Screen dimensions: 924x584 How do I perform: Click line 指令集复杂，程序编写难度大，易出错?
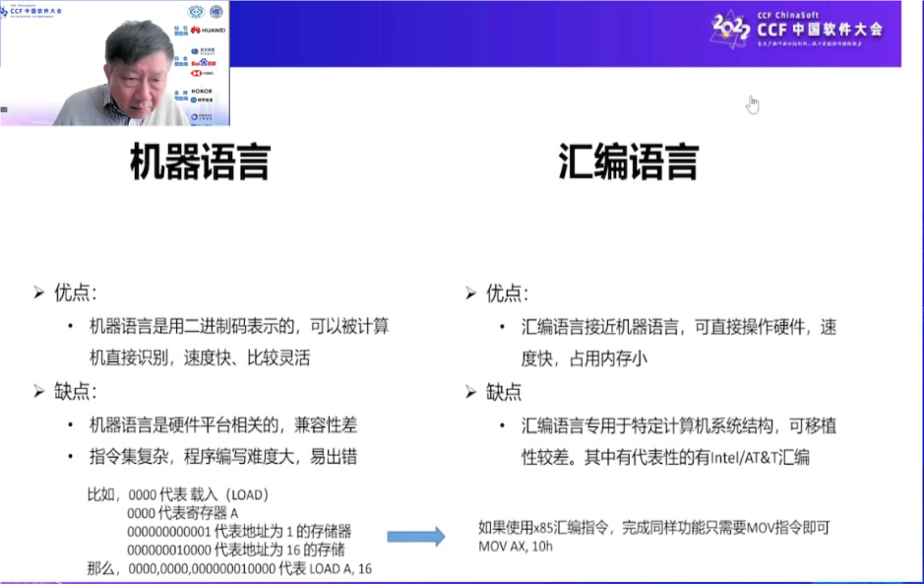pos(223,456)
